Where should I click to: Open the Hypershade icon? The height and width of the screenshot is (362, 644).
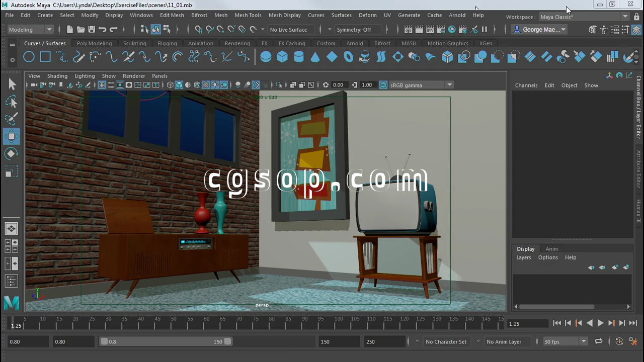coord(452,30)
